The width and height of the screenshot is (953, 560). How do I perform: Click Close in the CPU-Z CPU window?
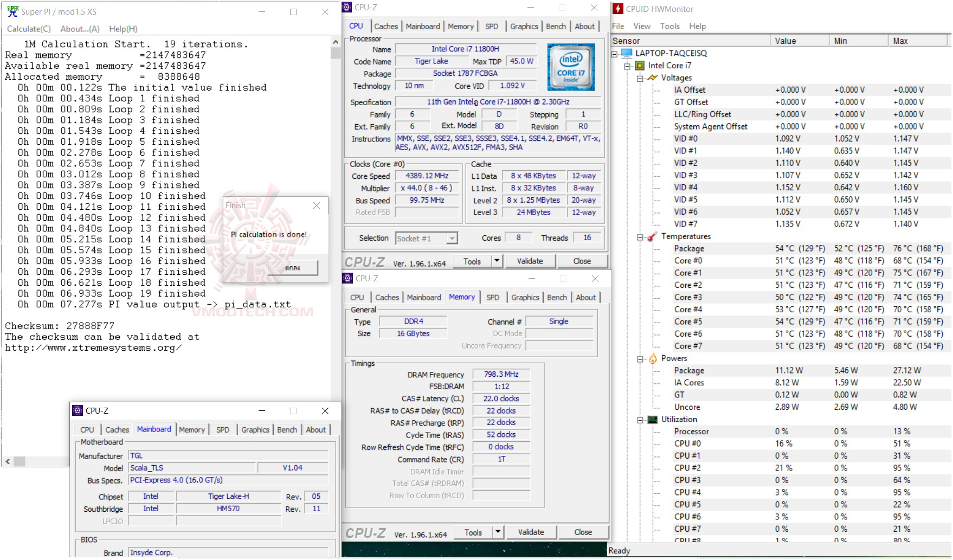point(582,261)
